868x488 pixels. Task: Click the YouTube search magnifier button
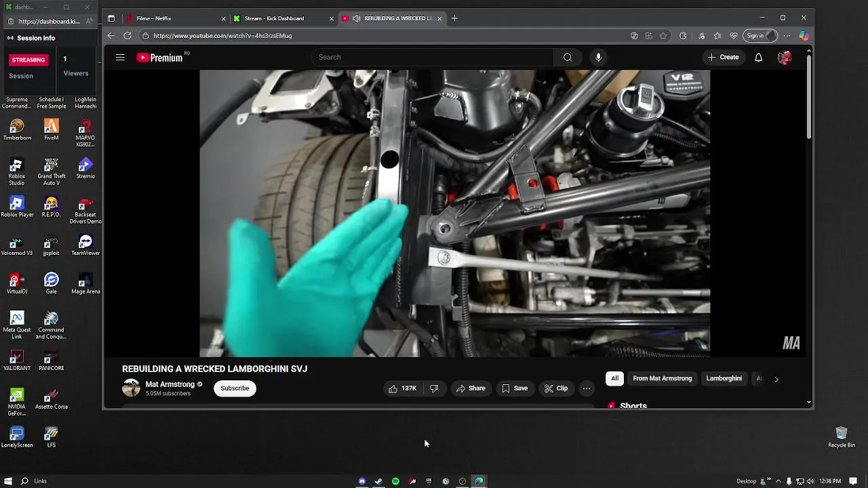pyautogui.click(x=568, y=58)
